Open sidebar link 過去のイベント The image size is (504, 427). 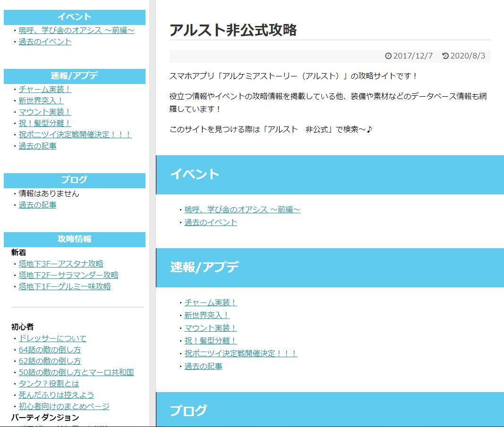45,42
